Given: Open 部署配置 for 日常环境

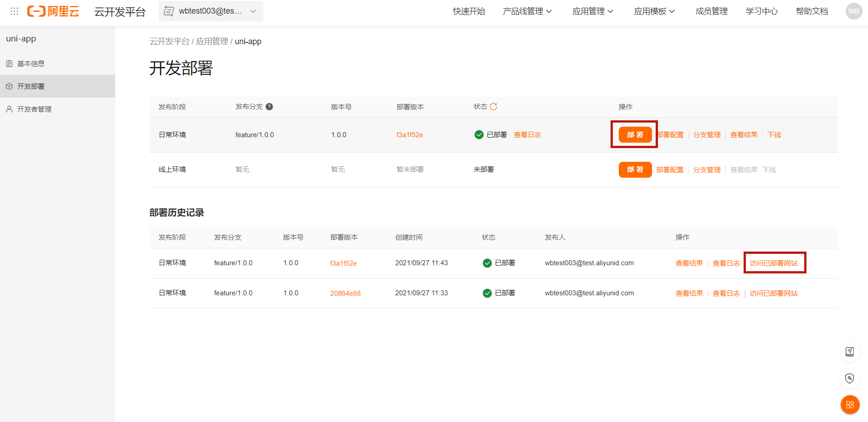Looking at the screenshot, I should click(670, 135).
